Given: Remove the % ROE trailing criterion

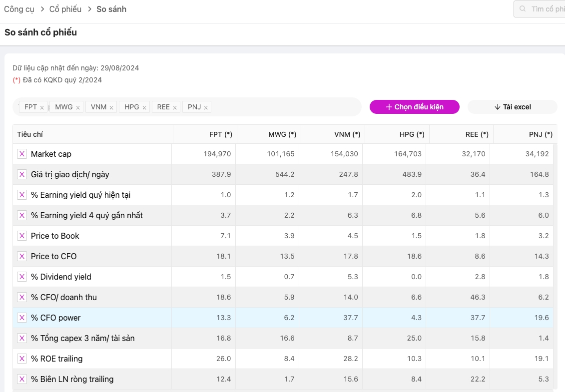Looking at the screenshot, I should pos(22,359).
